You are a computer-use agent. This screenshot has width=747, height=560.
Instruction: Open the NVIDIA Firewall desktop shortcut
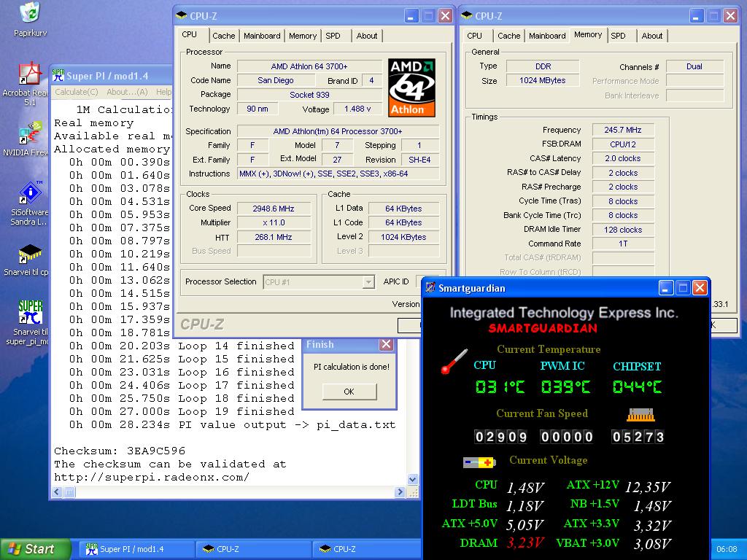click(29, 133)
